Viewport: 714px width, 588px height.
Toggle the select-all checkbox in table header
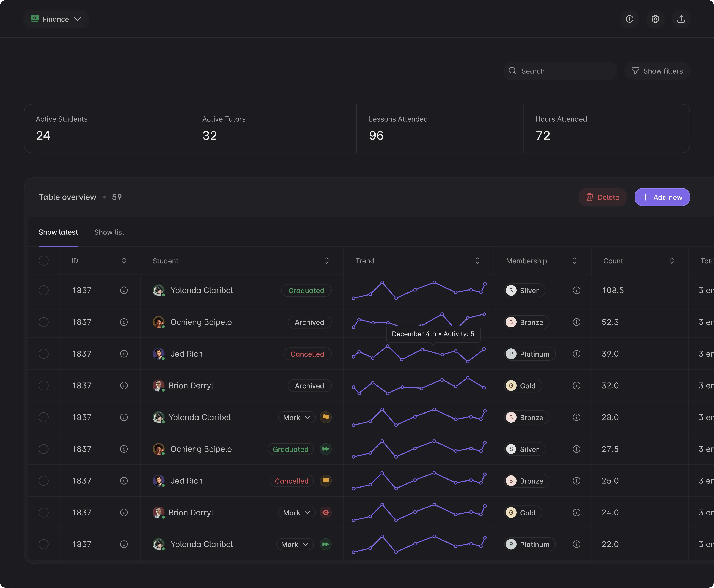pyautogui.click(x=44, y=261)
